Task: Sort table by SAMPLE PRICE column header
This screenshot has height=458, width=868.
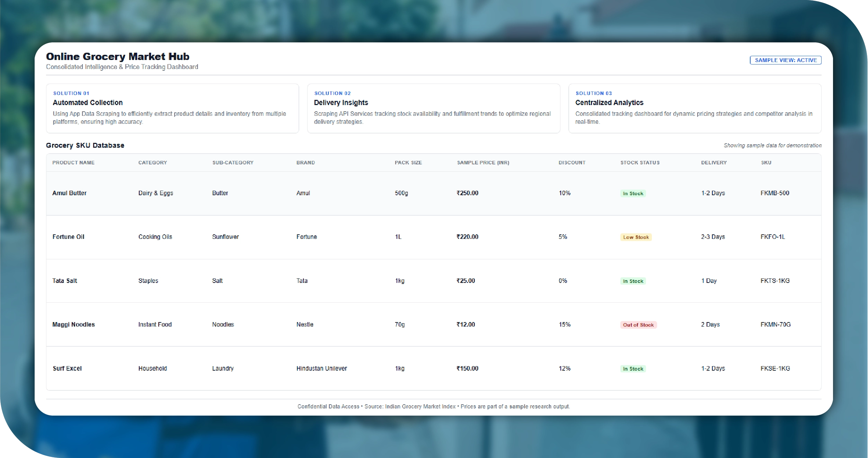Action: click(483, 162)
